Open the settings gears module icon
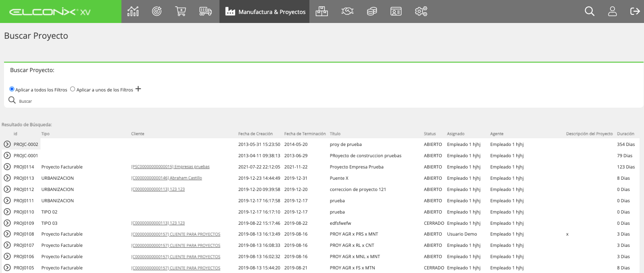Screen dimensions: 644x273 click(x=421, y=11)
